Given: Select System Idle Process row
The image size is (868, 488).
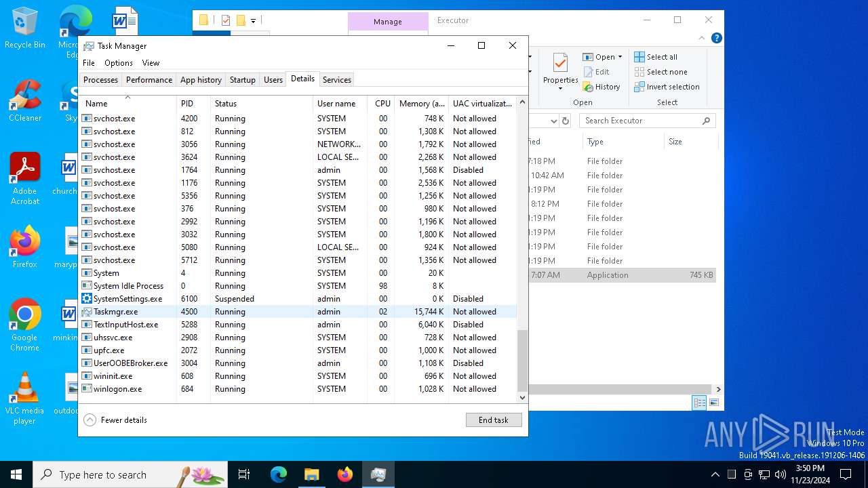Looking at the screenshot, I should [298, 286].
